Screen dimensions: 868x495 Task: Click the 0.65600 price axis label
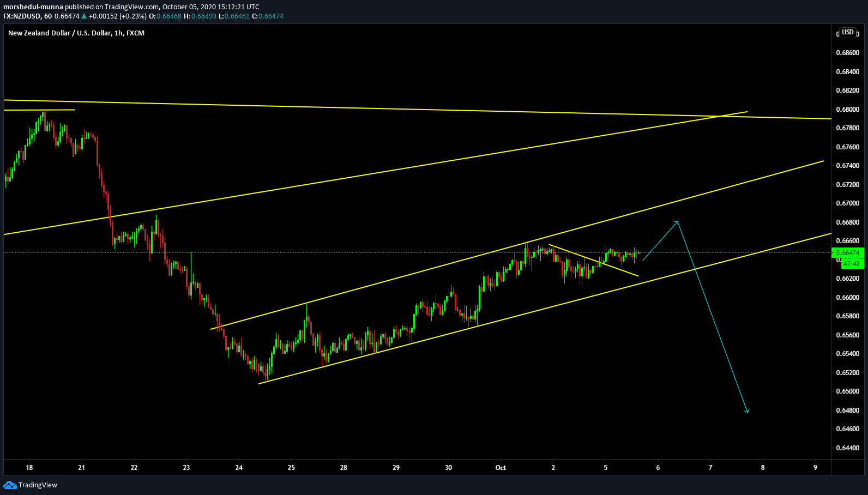pyautogui.click(x=847, y=335)
